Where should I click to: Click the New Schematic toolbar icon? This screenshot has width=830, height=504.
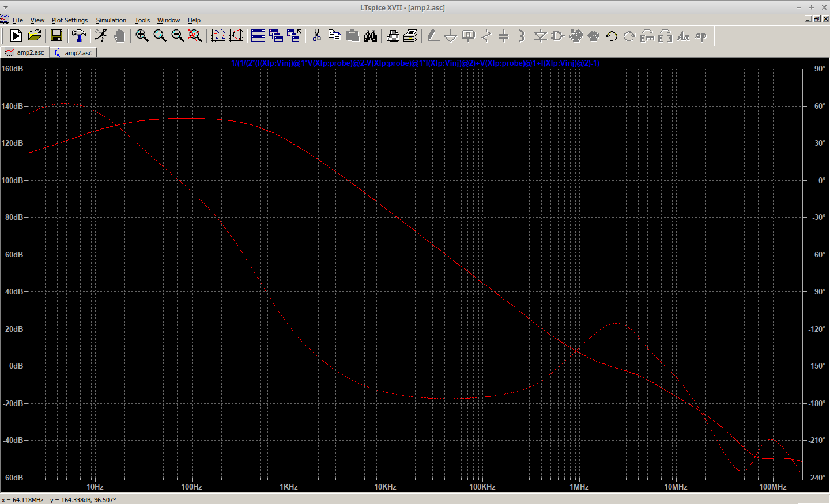tap(16, 36)
